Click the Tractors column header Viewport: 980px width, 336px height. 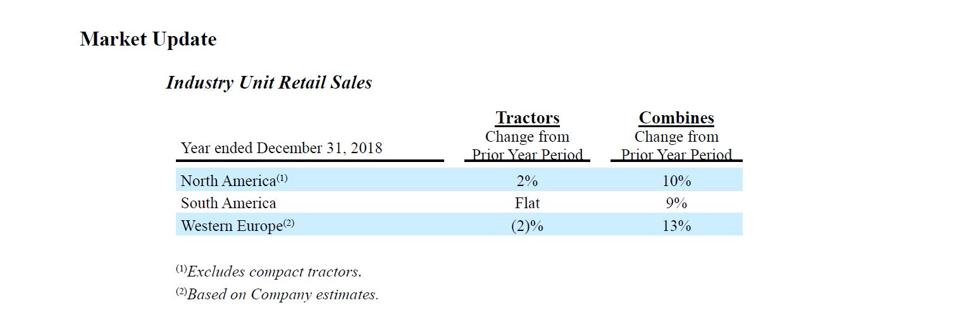pyautogui.click(x=527, y=118)
